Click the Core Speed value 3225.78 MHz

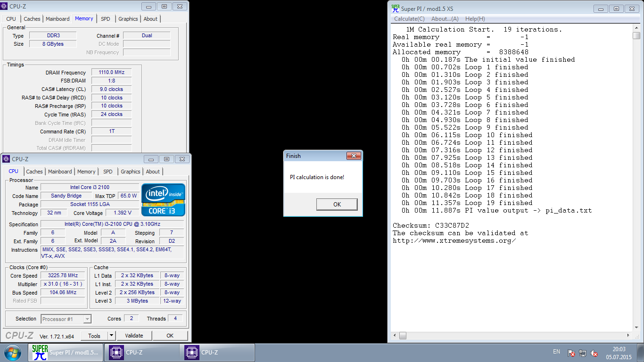(63, 276)
